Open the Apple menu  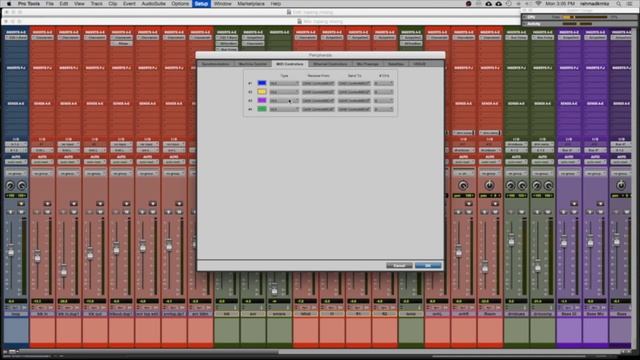(9, 4)
